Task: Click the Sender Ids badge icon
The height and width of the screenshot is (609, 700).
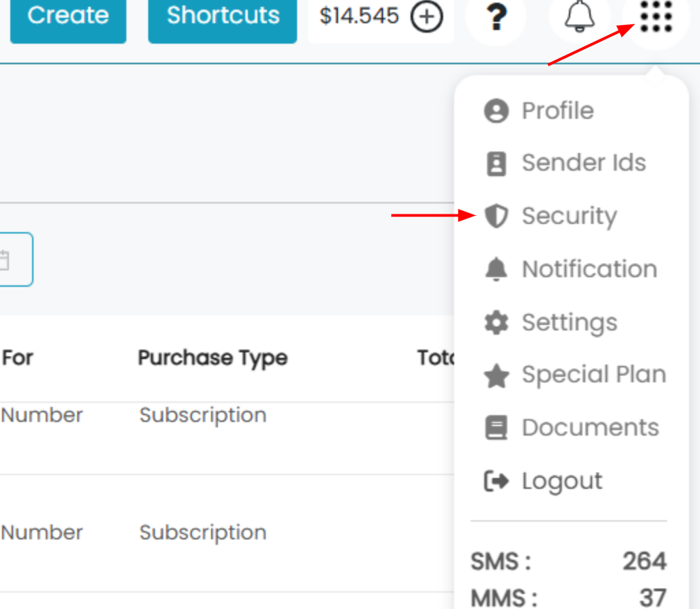Action: 496,164
